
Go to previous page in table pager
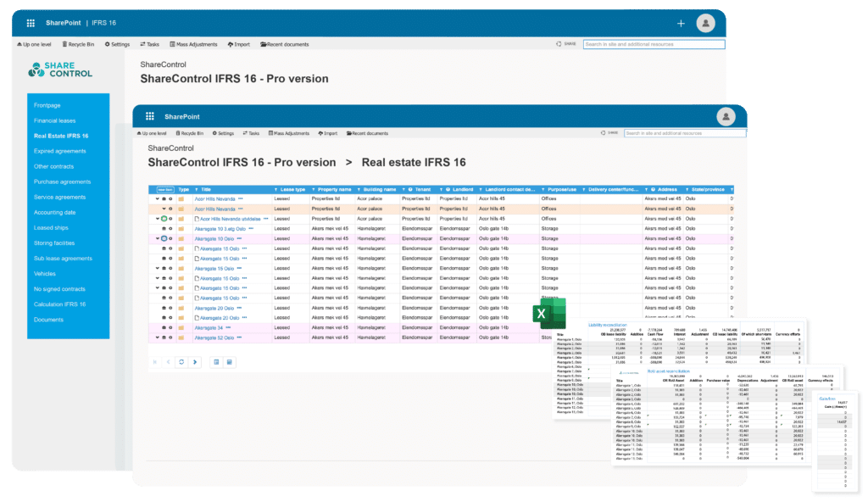point(169,362)
